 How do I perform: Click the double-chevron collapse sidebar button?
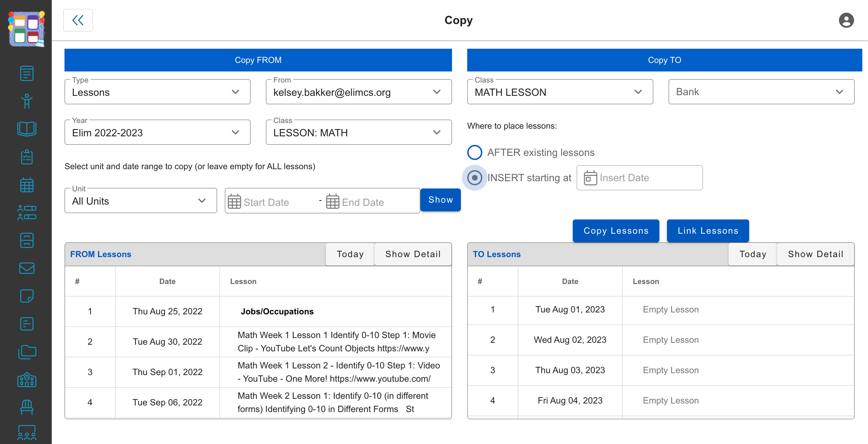click(78, 20)
